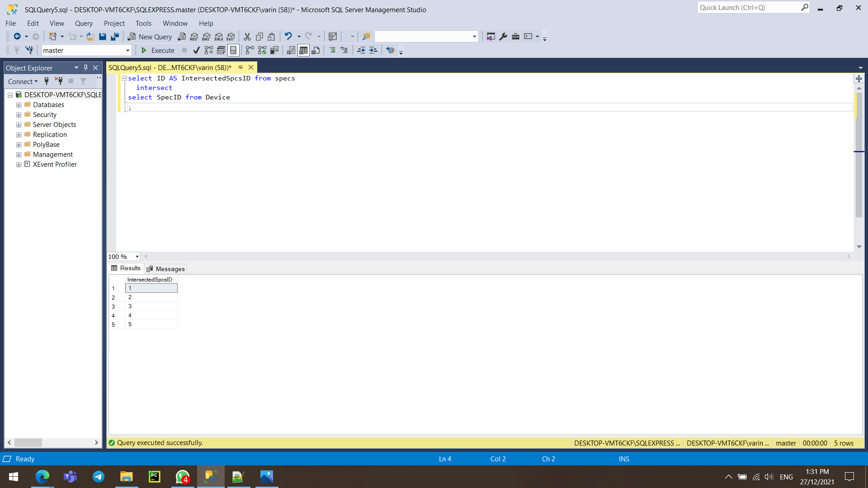Viewport: 868px width, 488px height.
Task: Open the Query menu
Action: (84, 23)
